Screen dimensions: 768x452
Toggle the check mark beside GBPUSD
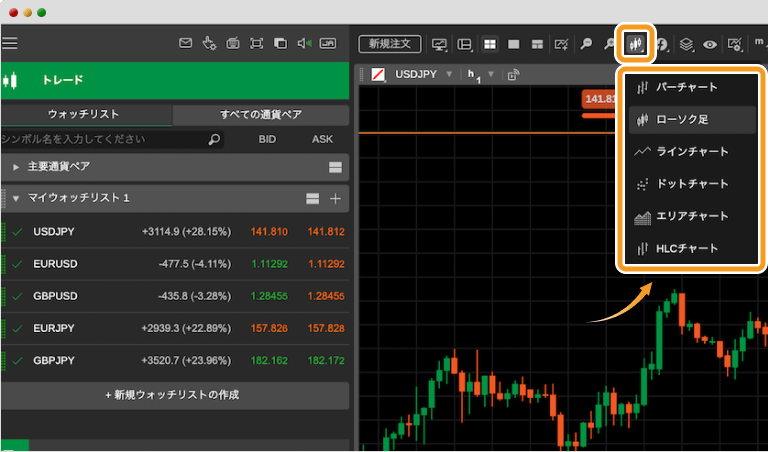coord(18,297)
